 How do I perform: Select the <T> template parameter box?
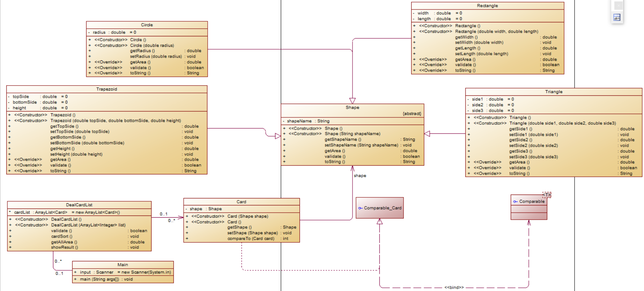(x=547, y=195)
